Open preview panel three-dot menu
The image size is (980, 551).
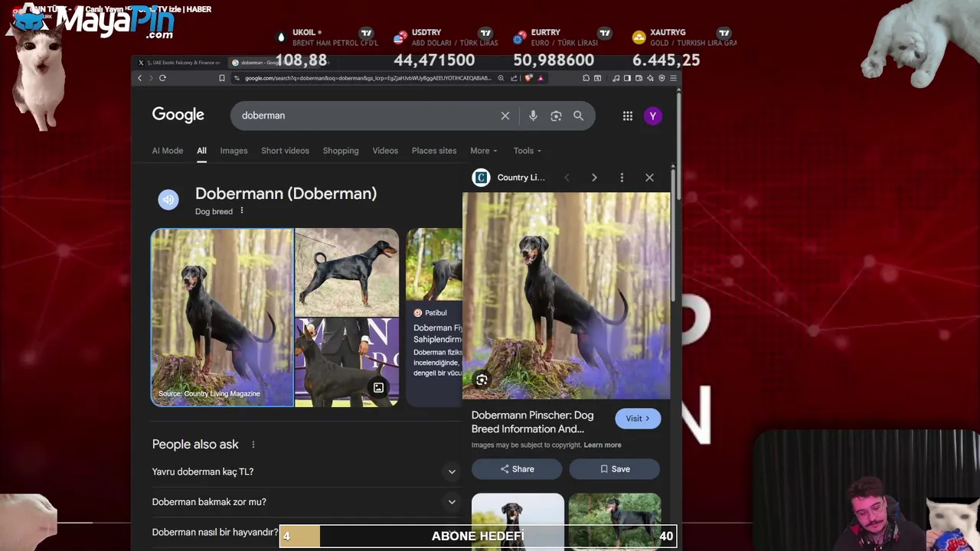pos(622,178)
